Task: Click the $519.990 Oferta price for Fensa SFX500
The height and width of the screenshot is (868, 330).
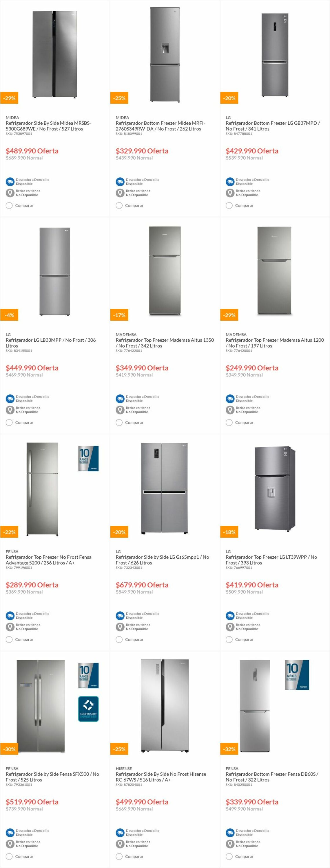Action: (32, 802)
